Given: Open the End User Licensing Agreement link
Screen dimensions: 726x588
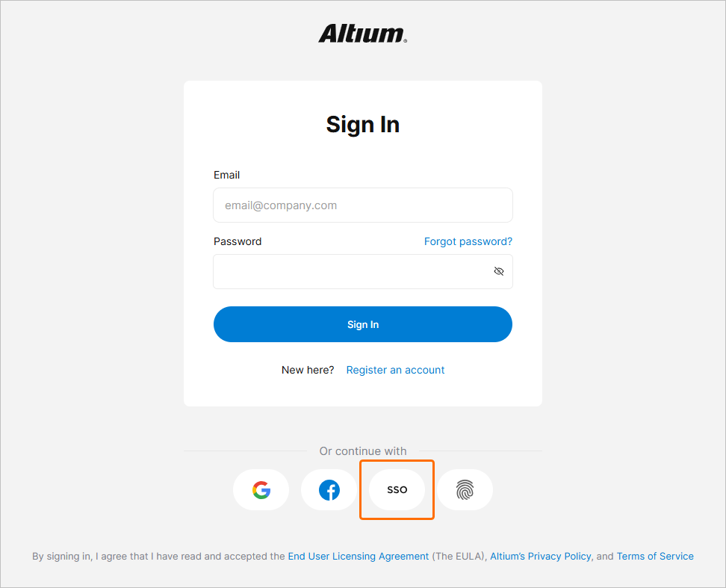Looking at the screenshot, I should pyautogui.click(x=359, y=556).
